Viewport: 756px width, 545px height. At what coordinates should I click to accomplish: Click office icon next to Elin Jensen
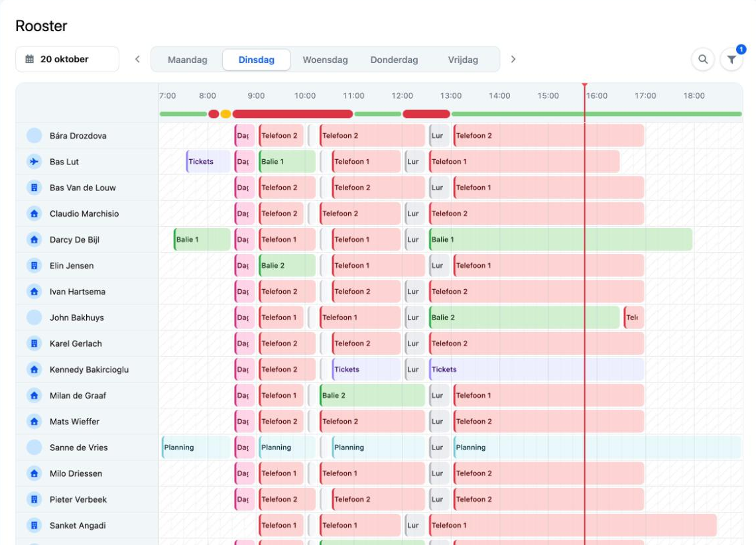34,265
